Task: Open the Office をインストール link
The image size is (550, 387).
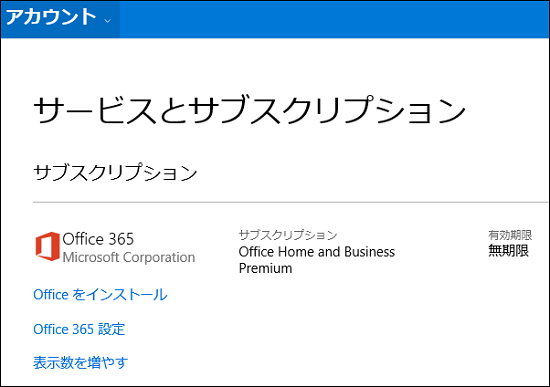Action: (x=100, y=295)
